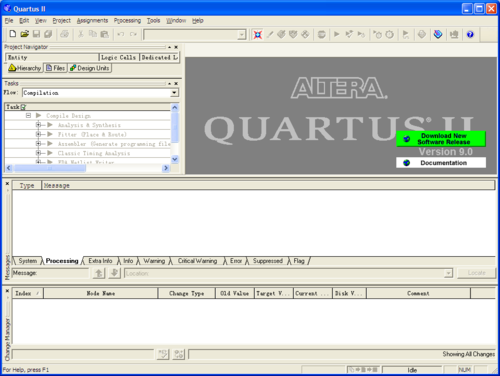This screenshot has width=500, height=376.
Task: Click the New file toolbar icon
Action: click(13, 34)
